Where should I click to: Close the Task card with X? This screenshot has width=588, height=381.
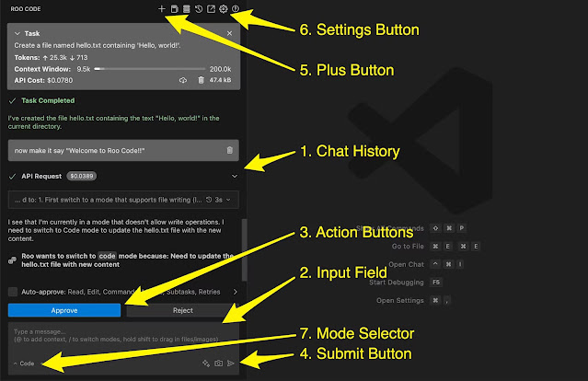click(229, 33)
